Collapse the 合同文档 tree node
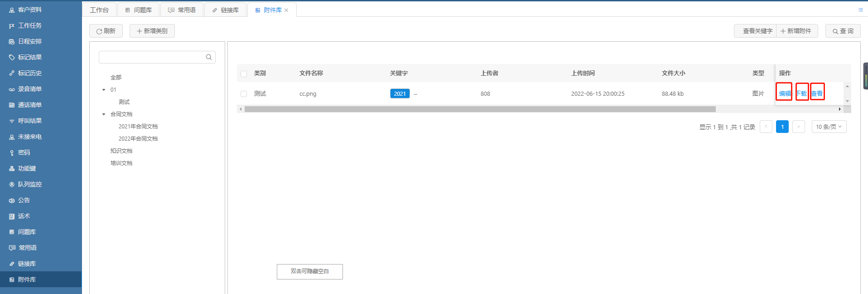The height and width of the screenshot is (294, 868). tap(104, 114)
